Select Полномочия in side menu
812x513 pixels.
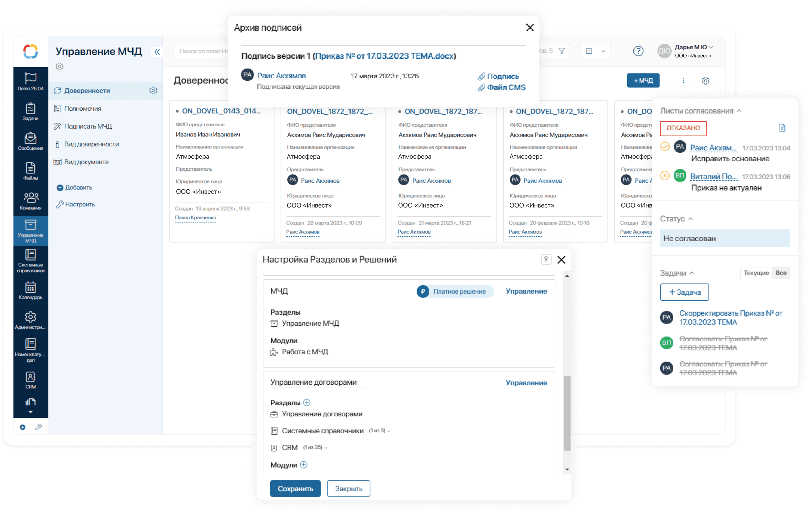point(83,109)
